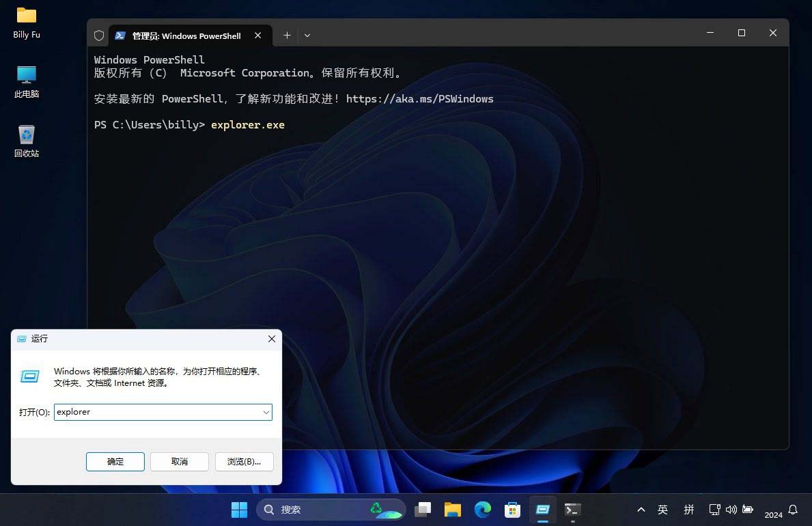Open the taskbar clock showing 2024
Screen dimensions: 812x526
pos(774,514)
